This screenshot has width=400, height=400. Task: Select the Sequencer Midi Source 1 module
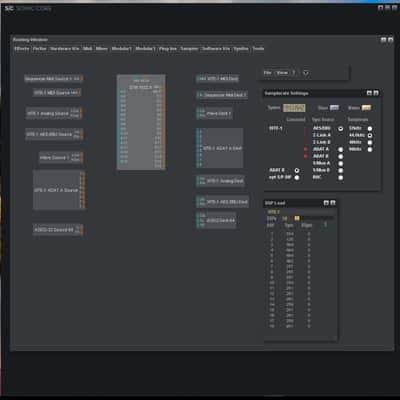54,79
